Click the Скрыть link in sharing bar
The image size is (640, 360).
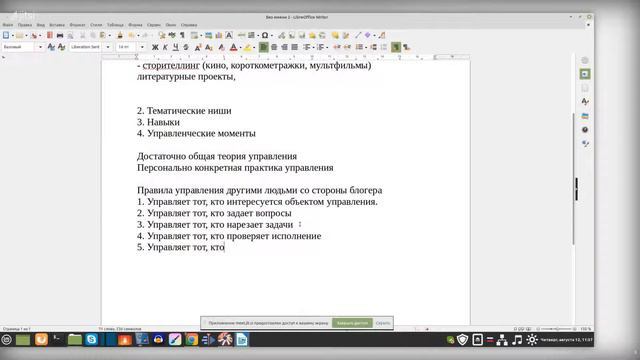click(x=383, y=323)
